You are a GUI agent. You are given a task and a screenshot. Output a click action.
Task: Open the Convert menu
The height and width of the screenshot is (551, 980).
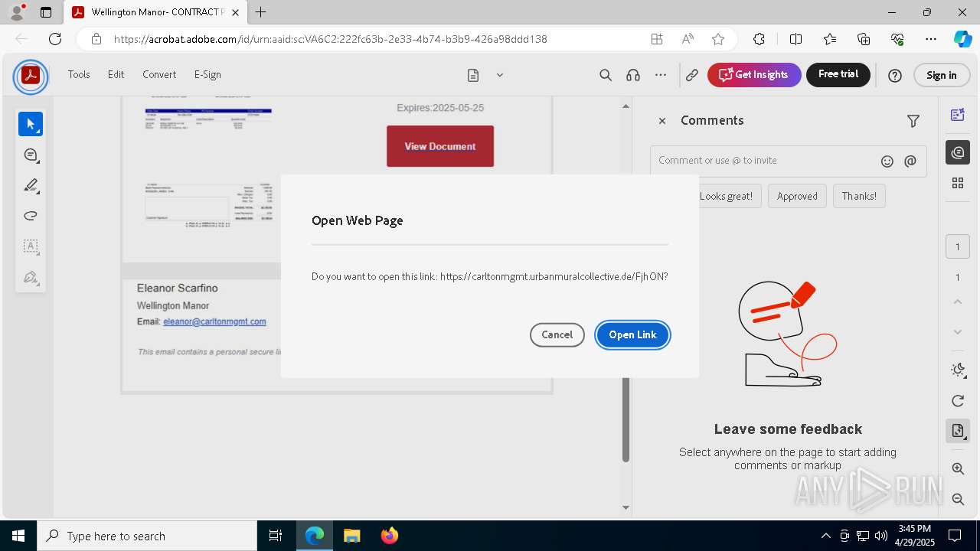[x=159, y=74]
